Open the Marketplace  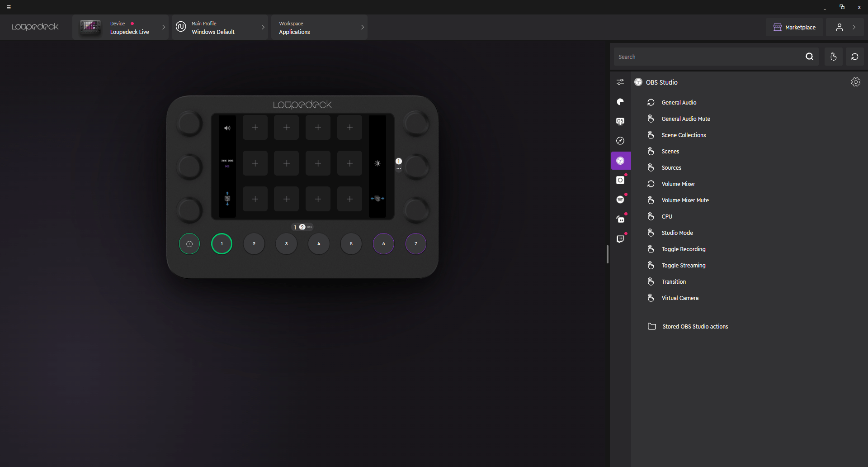795,28
